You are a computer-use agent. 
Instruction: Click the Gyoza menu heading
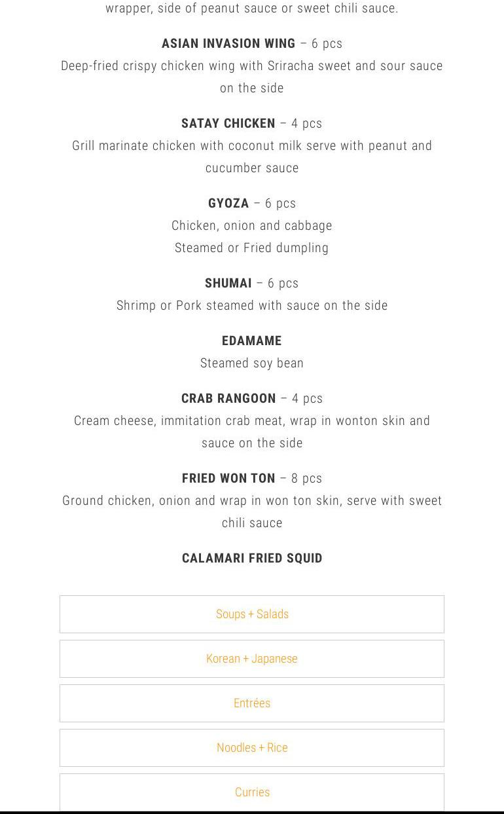(228, 204)
